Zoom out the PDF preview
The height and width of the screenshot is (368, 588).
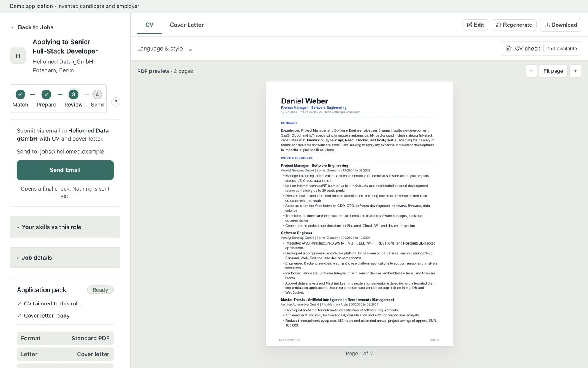coord(531,71)
